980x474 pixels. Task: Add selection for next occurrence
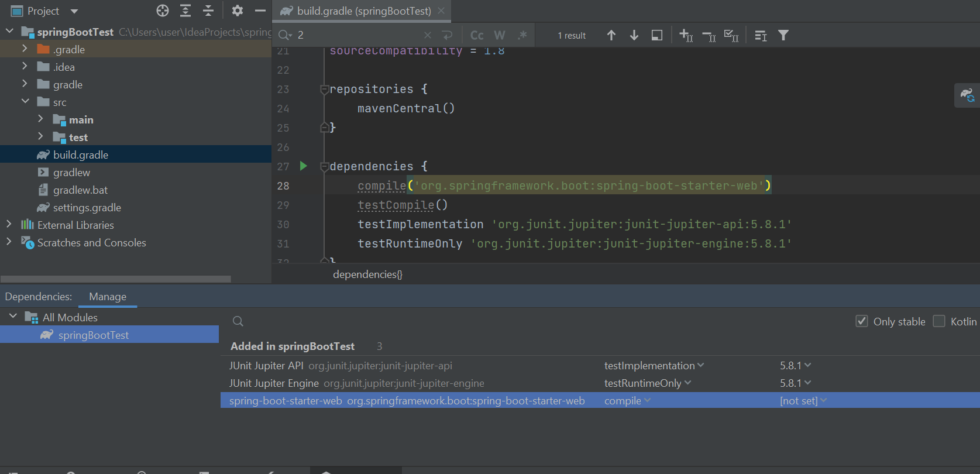pyautogui.click(x=686, y=36)
